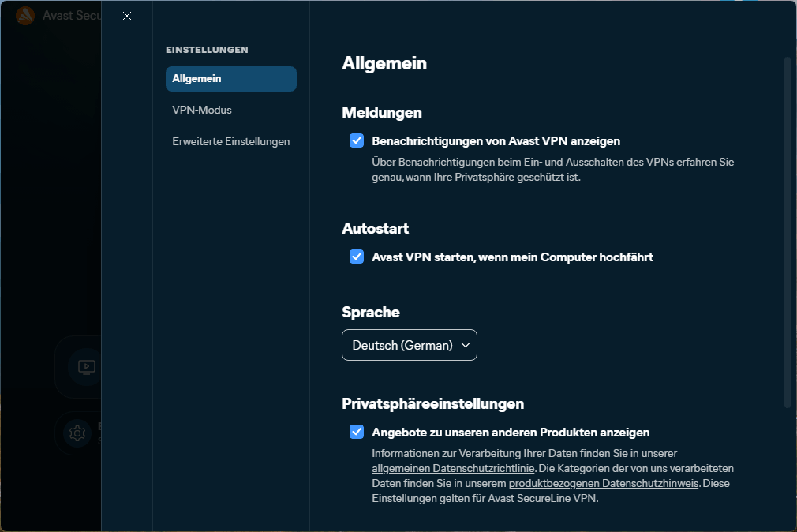Click the streaming TV icon in the dimmed background

click(85, 366)
